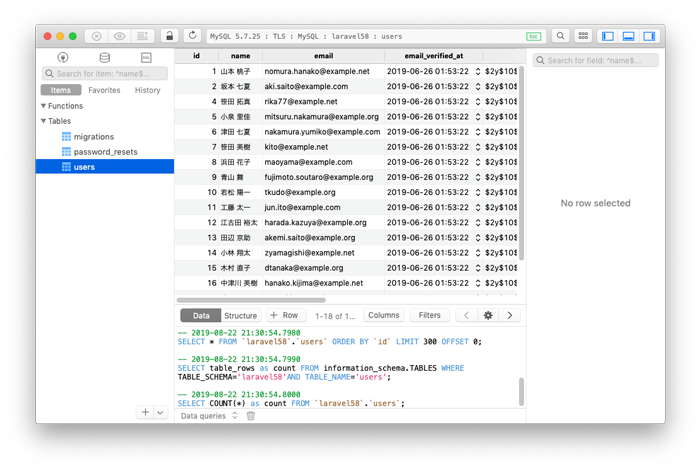Click the date stepper in row with rika77@example.net

click(478, 102)
